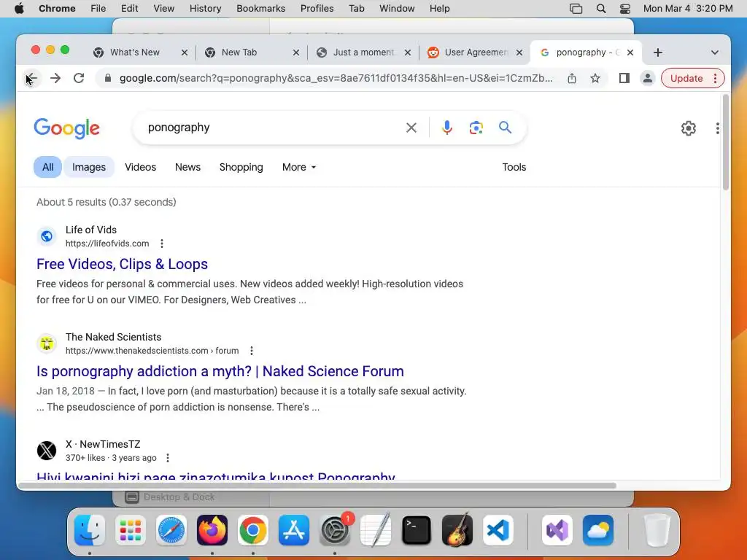Switch to the Just a moment tab
The image size is (747, 560).
coord(363,52)
